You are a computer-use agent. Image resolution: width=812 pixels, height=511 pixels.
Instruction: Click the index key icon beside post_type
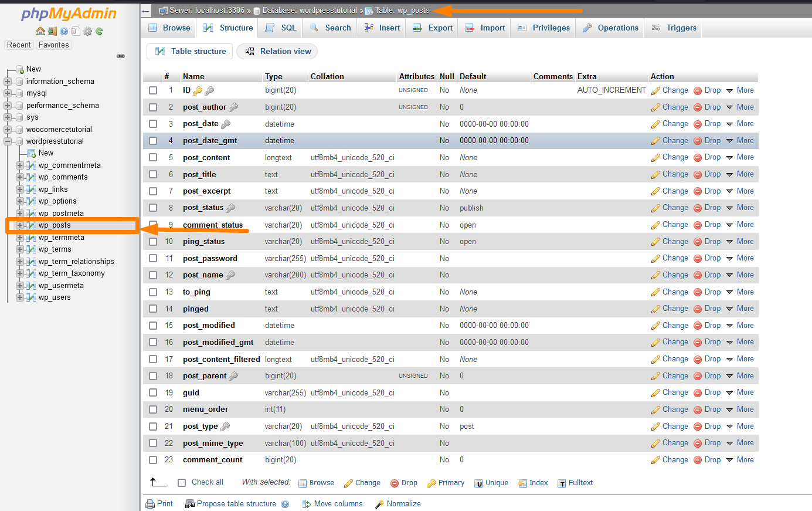225,427
